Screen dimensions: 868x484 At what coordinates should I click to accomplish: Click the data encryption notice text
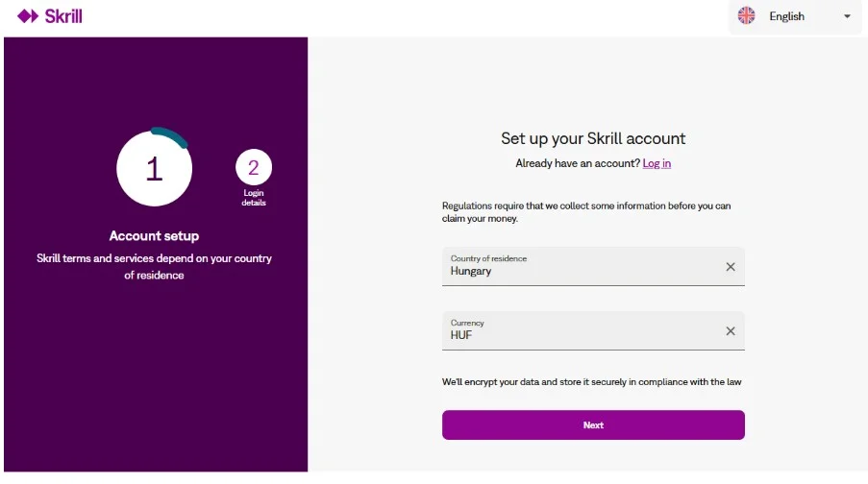[591, 382]
